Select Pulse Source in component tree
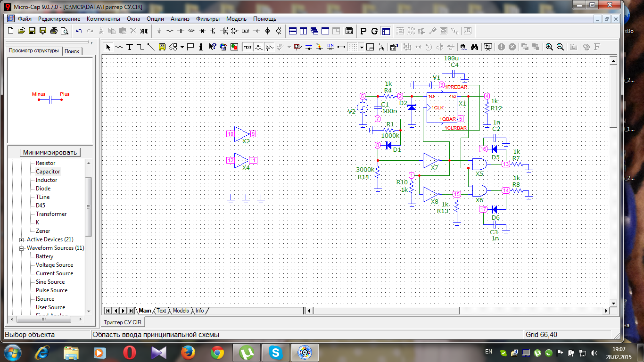This screenshot has height=362, width=644. point(51,290)
